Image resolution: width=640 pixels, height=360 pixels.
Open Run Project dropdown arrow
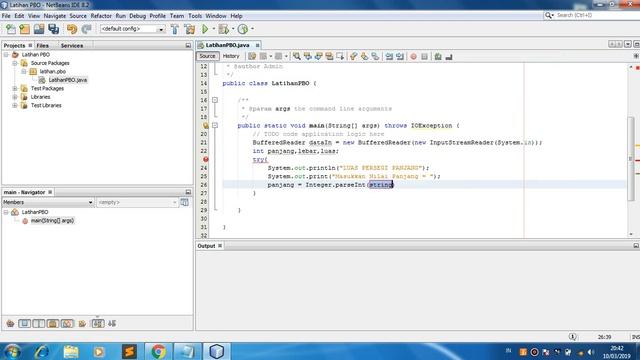pyautogui.click(x=213, y=29)
